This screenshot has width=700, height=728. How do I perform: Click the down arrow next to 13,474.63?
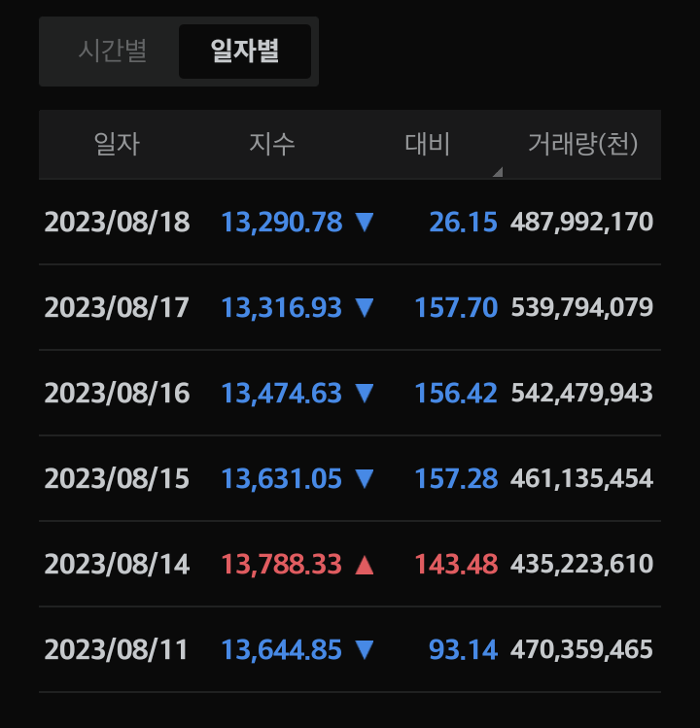[365, 394]
